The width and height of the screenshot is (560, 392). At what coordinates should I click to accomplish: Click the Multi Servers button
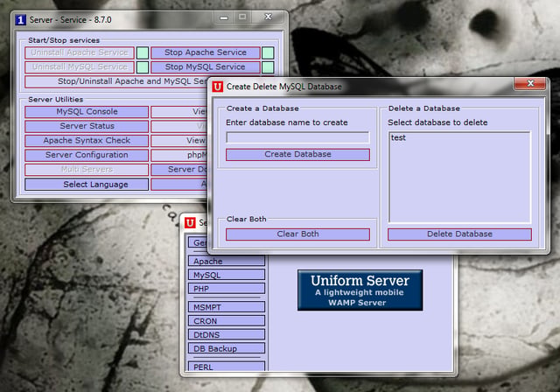click(x=87, y=170)
